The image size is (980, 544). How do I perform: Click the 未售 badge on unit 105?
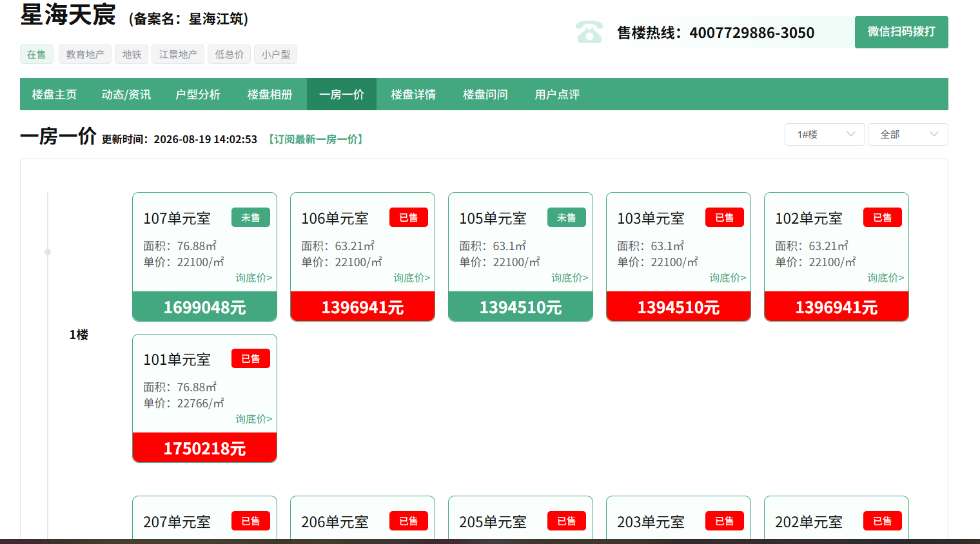(x=567, y=217)
